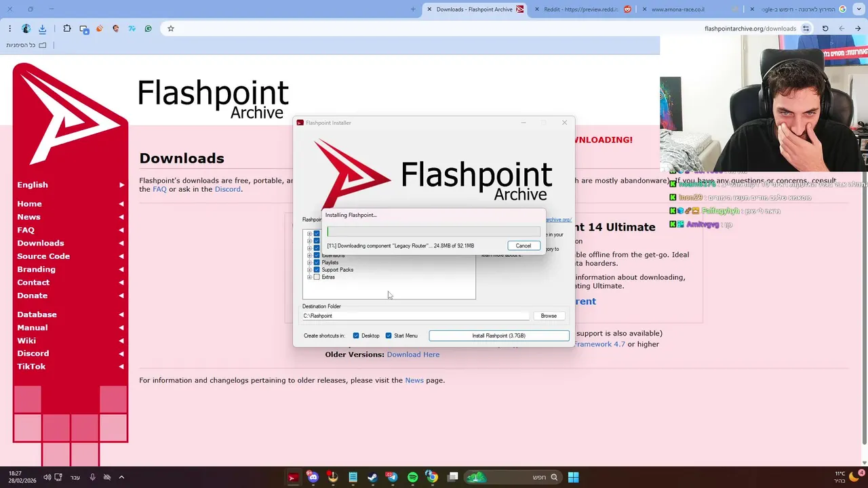
Task: Switch to Chrome in the taskbar
Action: coord(432,477)
